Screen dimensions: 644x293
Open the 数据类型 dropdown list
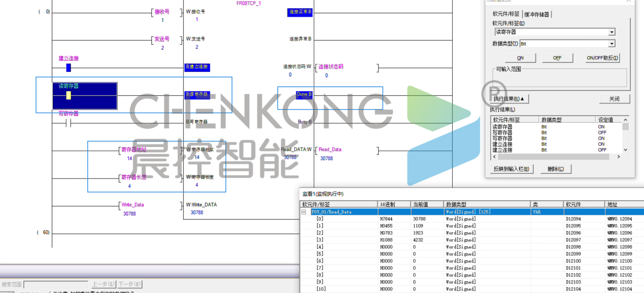(612, 44)
